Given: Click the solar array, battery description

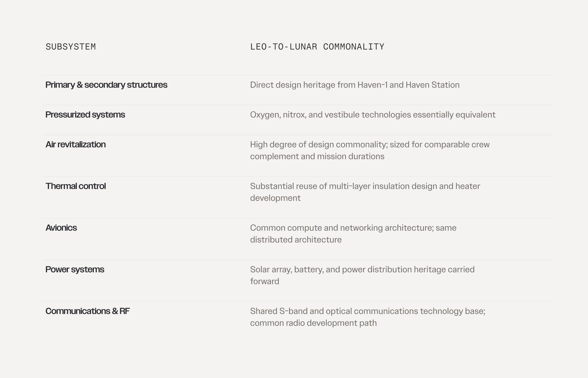Looking at the screenshot, I should coord(362,270).
